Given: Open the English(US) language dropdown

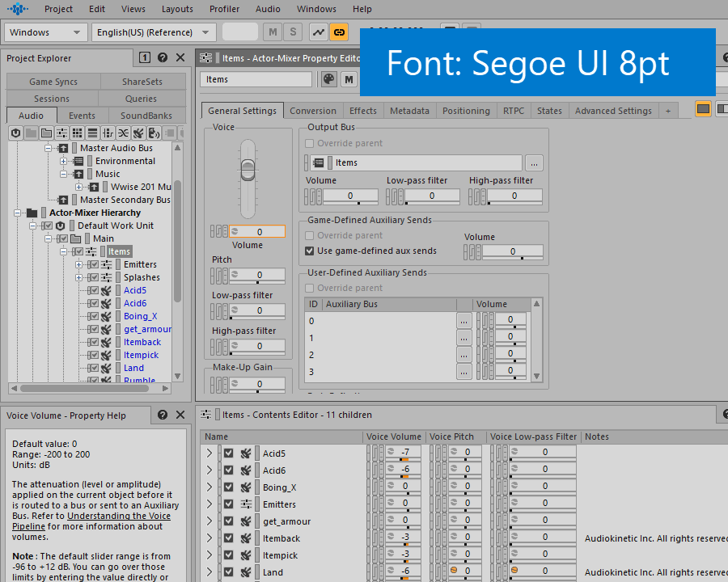Looking at the screenshot, I should click(x=152, y=32).
